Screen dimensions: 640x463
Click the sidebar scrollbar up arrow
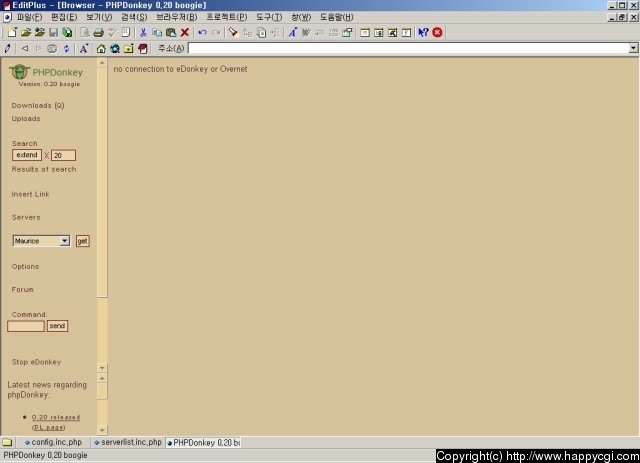coord(102,62)
